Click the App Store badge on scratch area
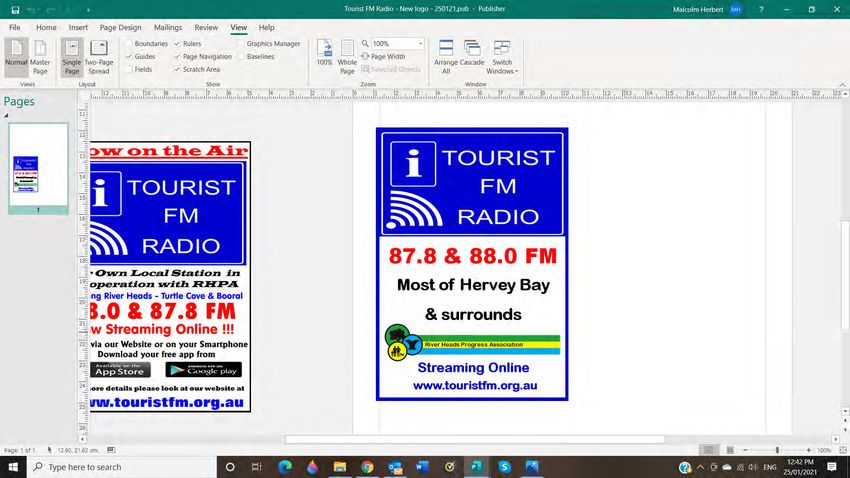The image size is (850, 478). (120, 370)
